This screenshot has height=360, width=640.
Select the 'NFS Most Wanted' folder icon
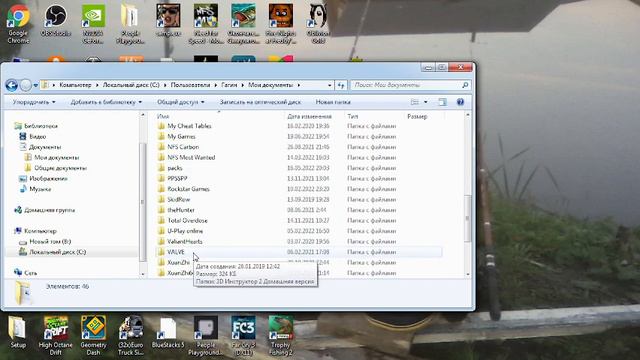pos(161,157)
